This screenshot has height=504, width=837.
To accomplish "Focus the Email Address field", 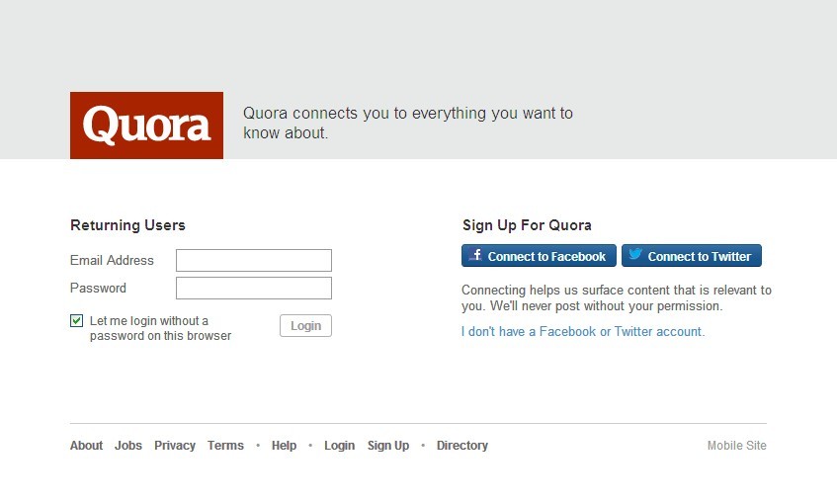I will tap(254, 260).
